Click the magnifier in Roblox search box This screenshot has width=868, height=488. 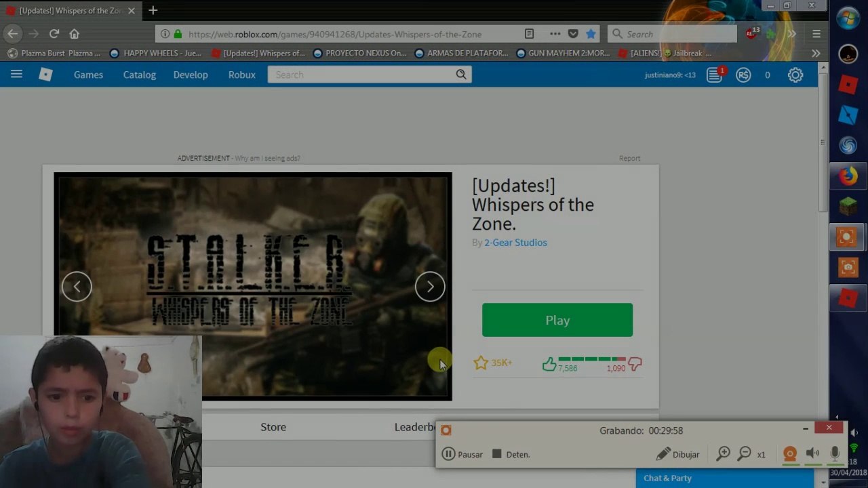tap(461, 75)
